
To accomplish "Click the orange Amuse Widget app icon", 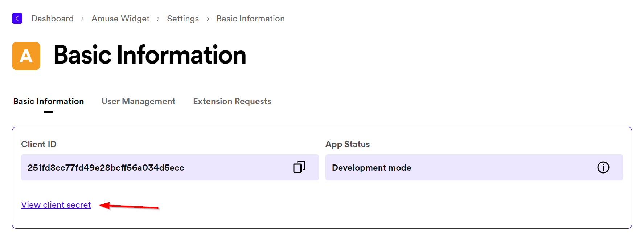I will [x=26, y=56].
